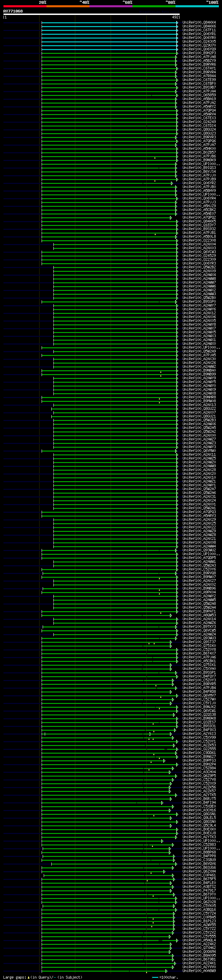
Task: Click the red 20% identity legend segment
Action: pos(25,6)
